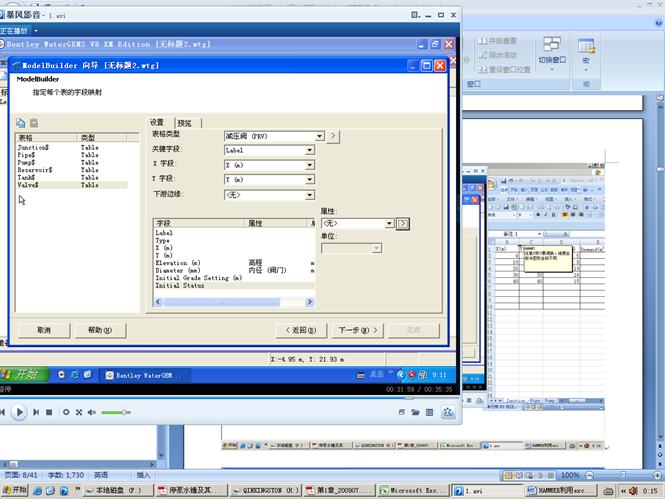Viewport: 665px width, 499px height.
Task: Click the copy tables icon above table list
Action: 20,122
